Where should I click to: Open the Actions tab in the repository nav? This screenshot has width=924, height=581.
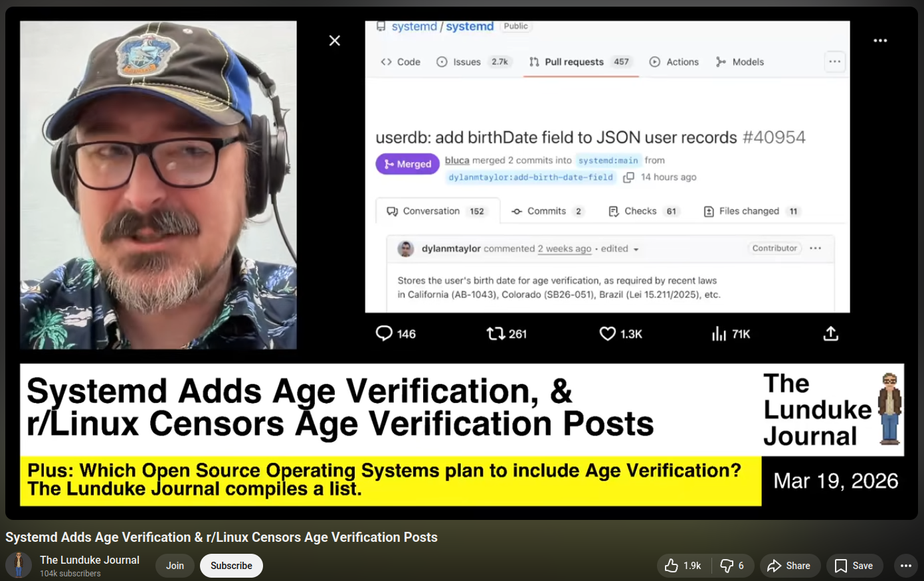tap(674, 62)
